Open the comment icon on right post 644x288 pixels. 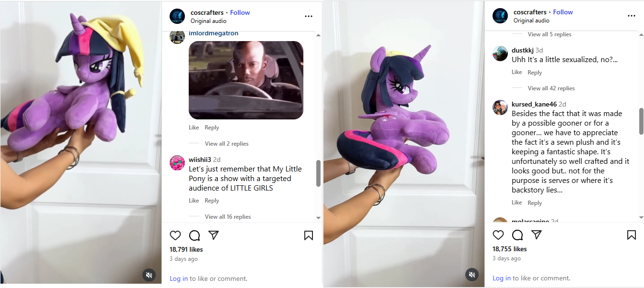tap(517, 235)
